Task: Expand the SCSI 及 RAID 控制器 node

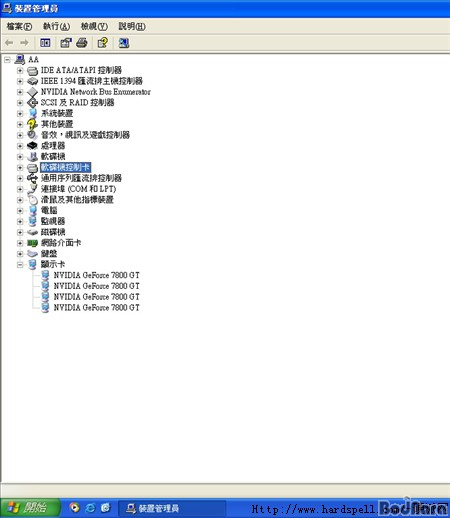Action: [x=20, y=103]
